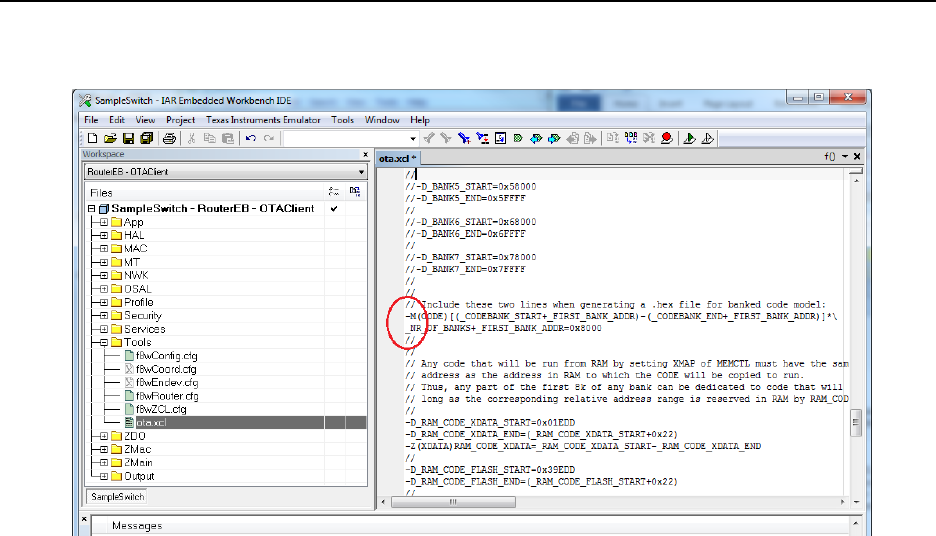This screenshot has height=536, width=936.
Task: Click the Find Previous toolbar icon
Action: pos(429,138)
